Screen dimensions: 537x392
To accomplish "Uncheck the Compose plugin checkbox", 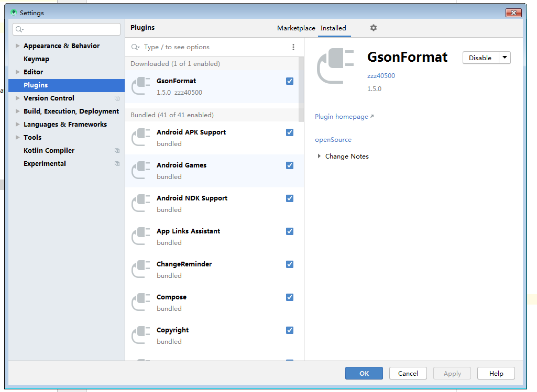I will click(x=290, y=297).
